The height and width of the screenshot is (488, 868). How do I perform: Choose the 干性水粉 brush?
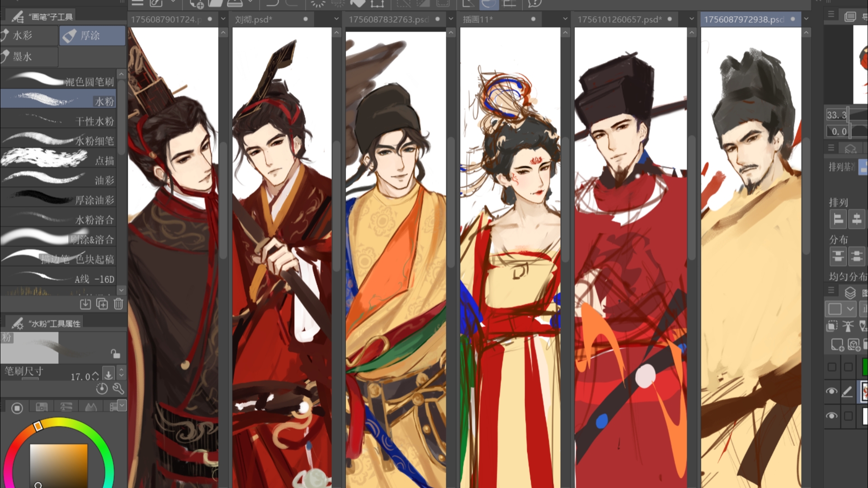click(58, 119)
